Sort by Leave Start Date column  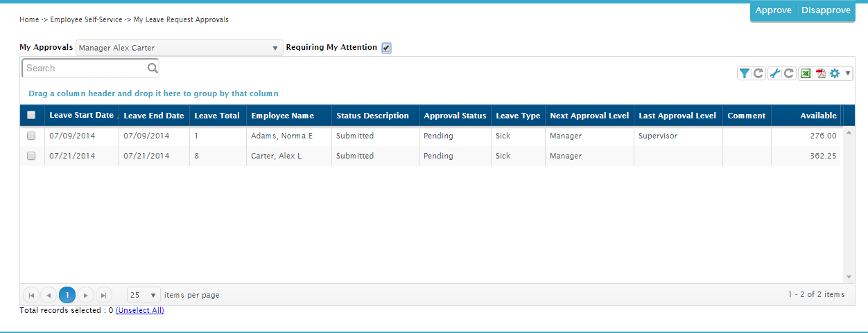click(81, 115)
